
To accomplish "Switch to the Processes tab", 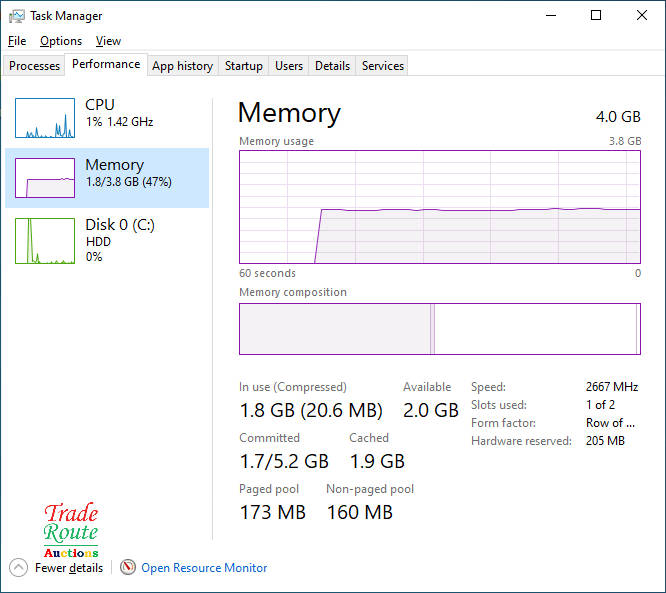I will tap(35, 66).
